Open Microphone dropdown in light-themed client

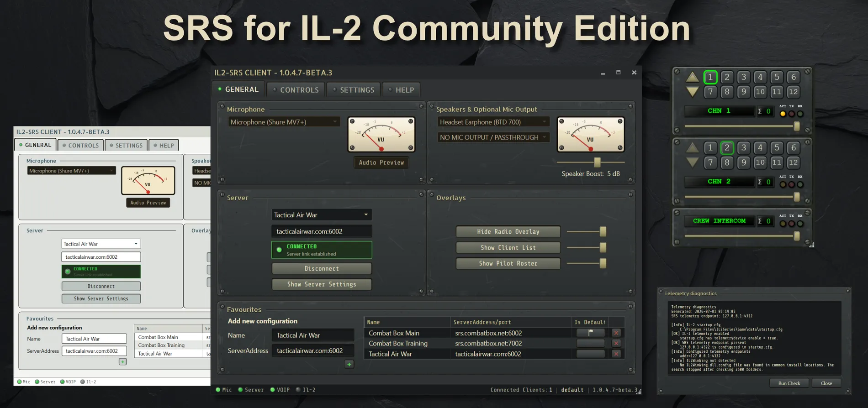pos(71,171)
